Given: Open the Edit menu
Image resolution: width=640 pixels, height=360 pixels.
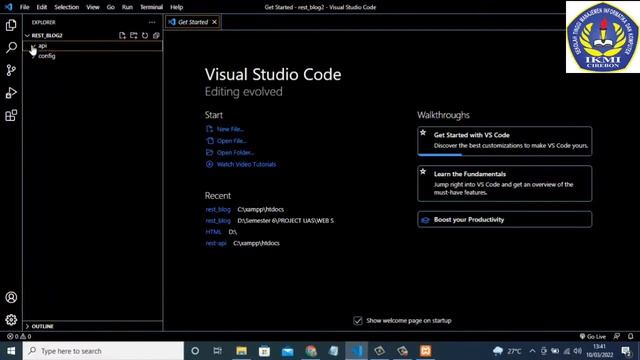Looking at the screenshot, I should click(x=42, y=7).
